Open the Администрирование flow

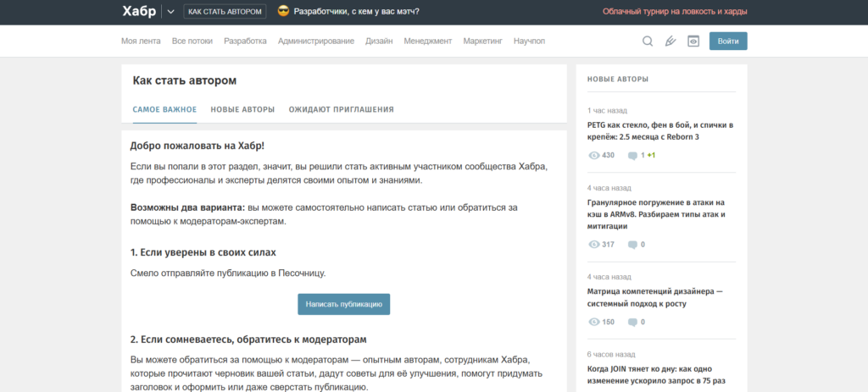pos(316,41)
